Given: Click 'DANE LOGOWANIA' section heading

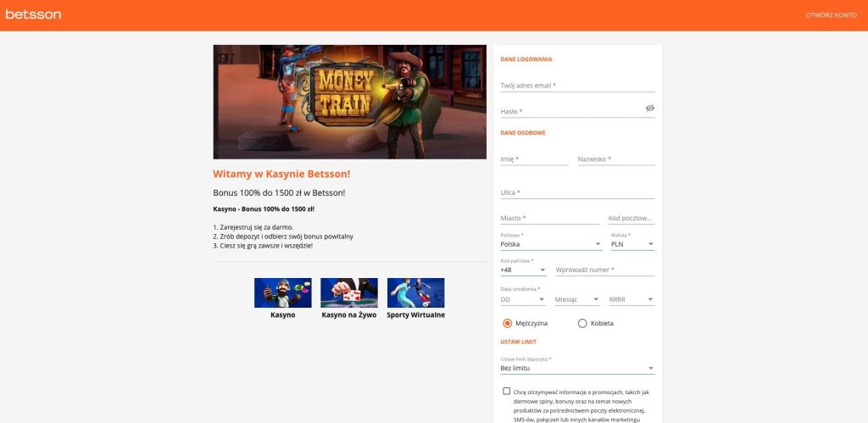Looking at the screenshot, I should 526,59.
